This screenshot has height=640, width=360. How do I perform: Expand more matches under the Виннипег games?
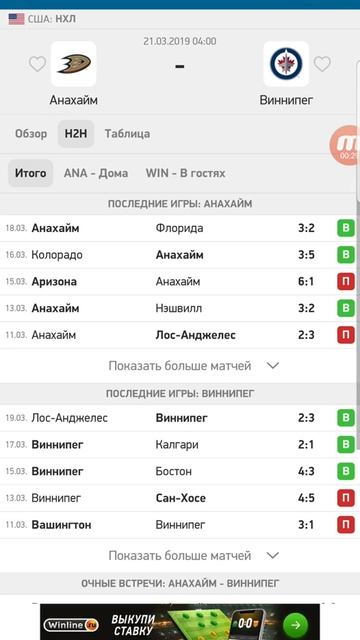coord(194,556)
